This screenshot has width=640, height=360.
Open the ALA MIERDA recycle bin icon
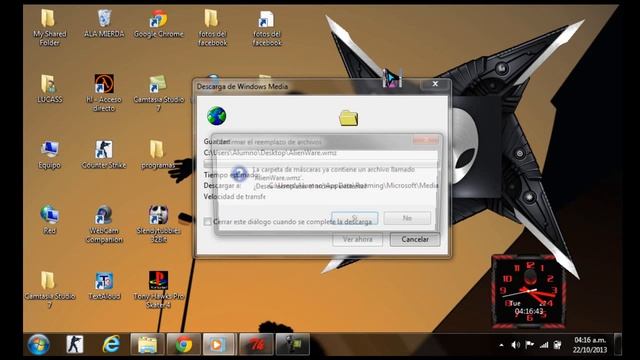click(x=104, y=24)
